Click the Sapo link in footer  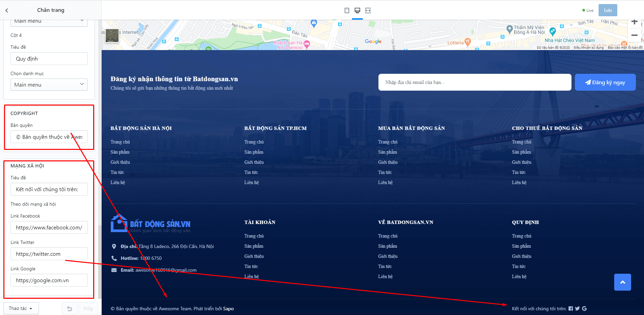228,309
